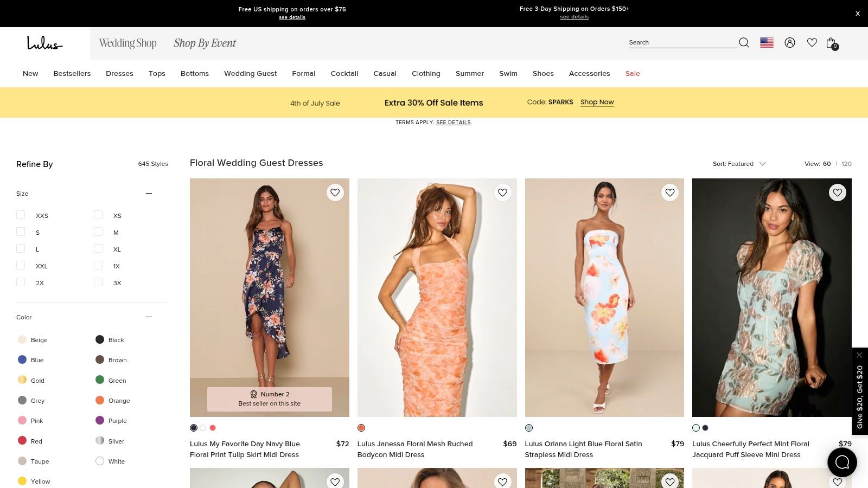Favorite the Cheerfully Perfect Mint dress
The image size is (868, 488).
coord(838,192)
